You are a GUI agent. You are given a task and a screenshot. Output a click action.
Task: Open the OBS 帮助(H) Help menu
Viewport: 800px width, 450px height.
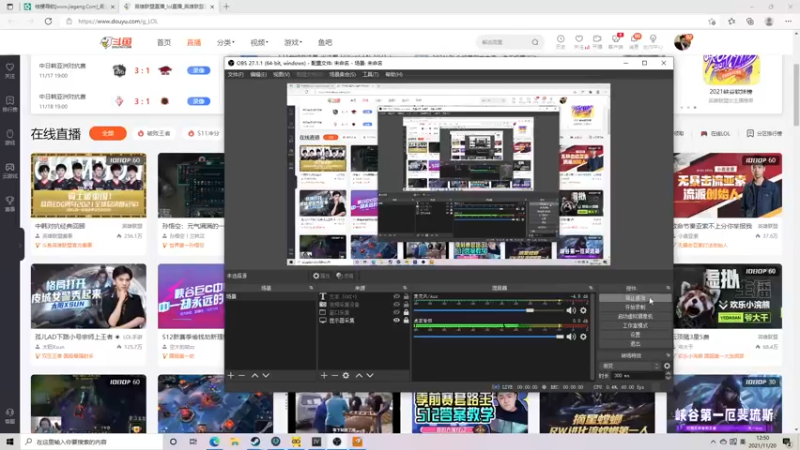point(393,74)
